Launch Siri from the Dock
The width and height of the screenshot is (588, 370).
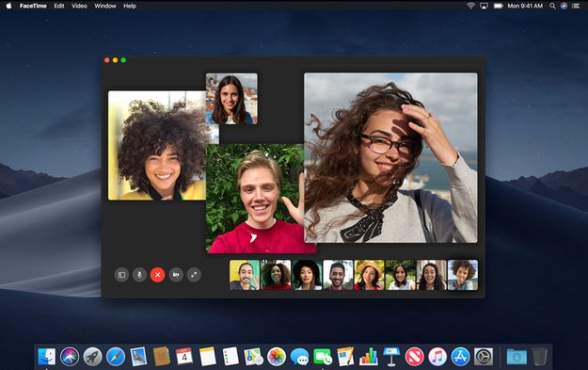pyautogui.click(x=70, y=356)
